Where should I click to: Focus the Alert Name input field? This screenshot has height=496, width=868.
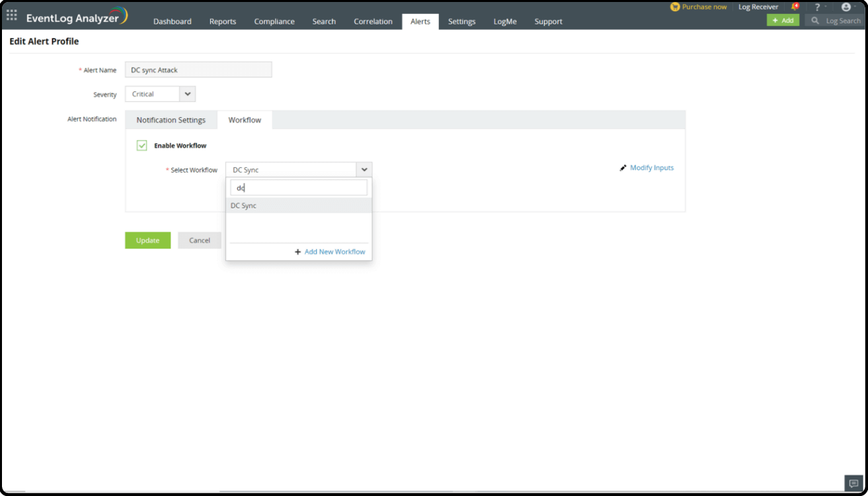[x=198, y=69]
